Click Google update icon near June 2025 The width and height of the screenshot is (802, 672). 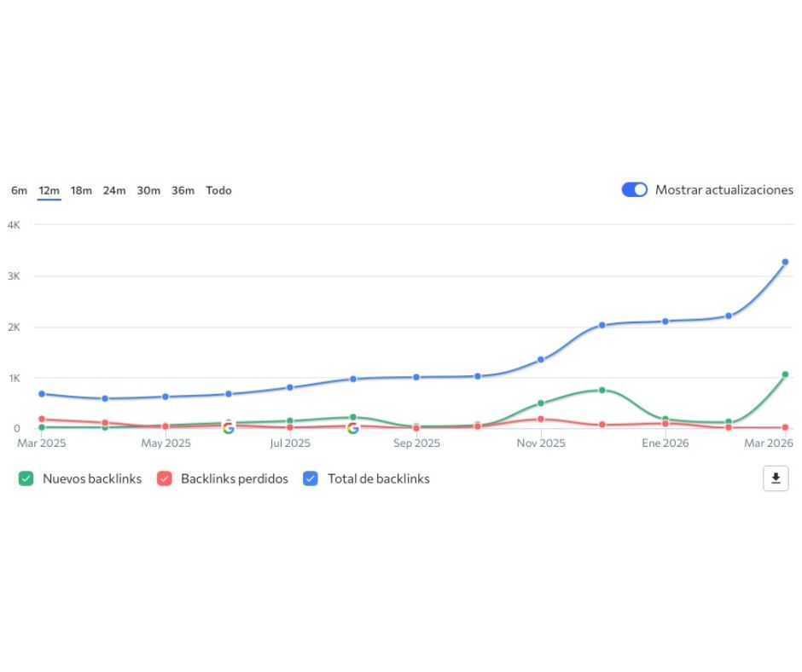pos(228,427)
